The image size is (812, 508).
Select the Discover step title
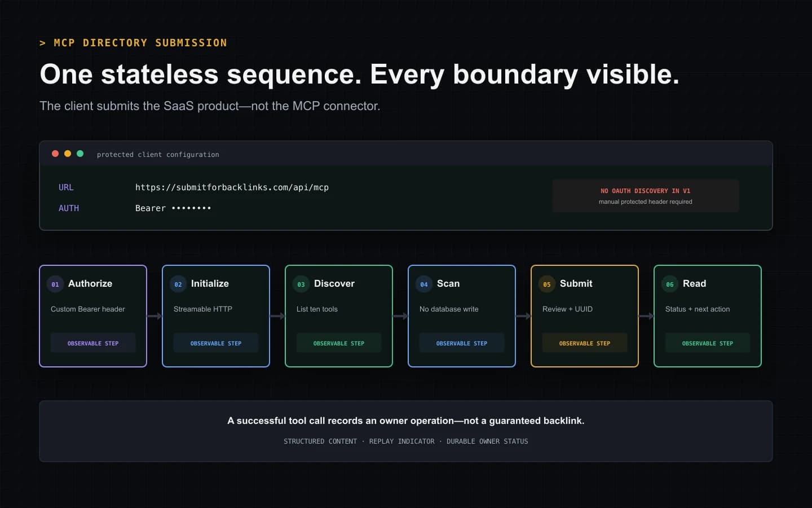pyautogui.click(x=334, y=283)
